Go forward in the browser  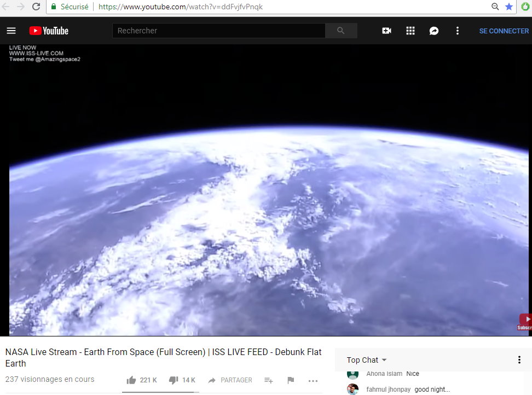pyautogui.click(x=21, y=7)
